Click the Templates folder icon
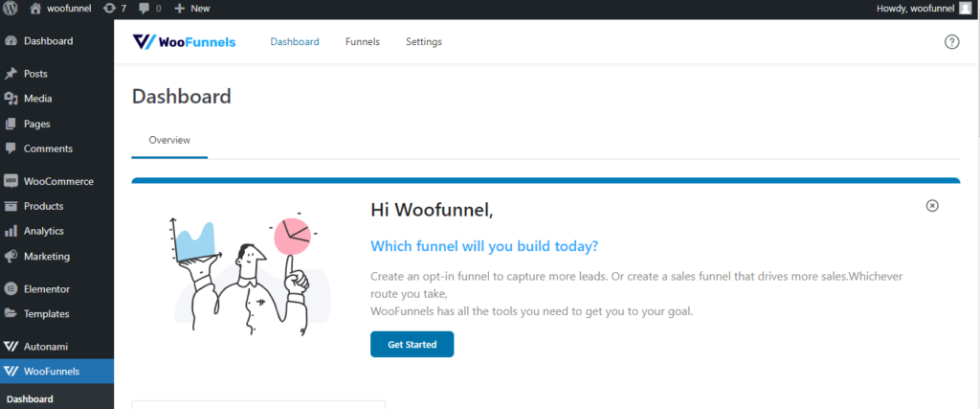 [11, 314]
